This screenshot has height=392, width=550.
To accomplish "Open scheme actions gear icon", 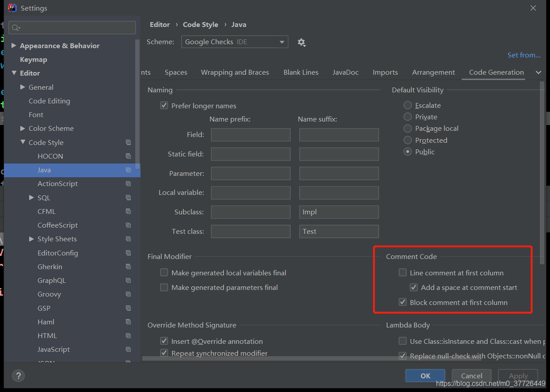I will pos(301,42).
